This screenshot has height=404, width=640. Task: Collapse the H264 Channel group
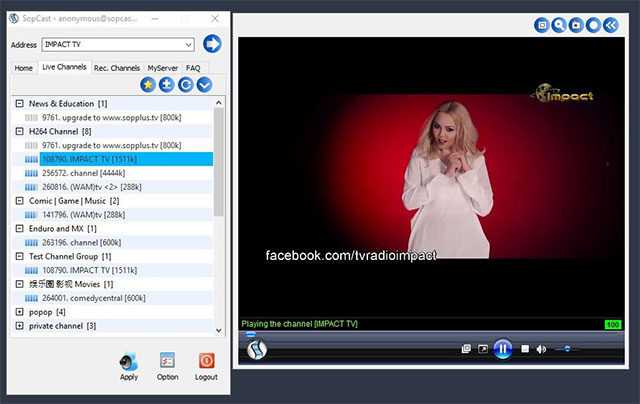click(x=20, y=131)
